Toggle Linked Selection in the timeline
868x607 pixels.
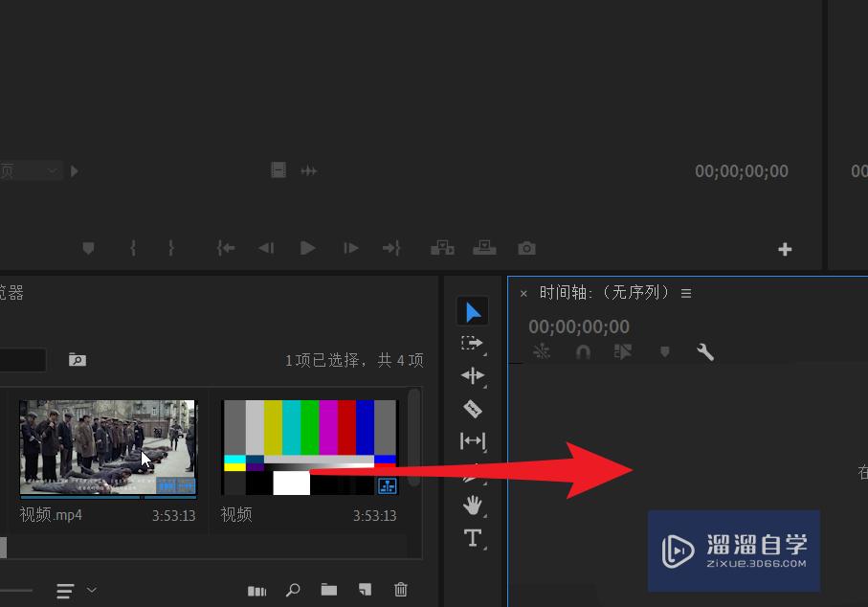[623, 351]
